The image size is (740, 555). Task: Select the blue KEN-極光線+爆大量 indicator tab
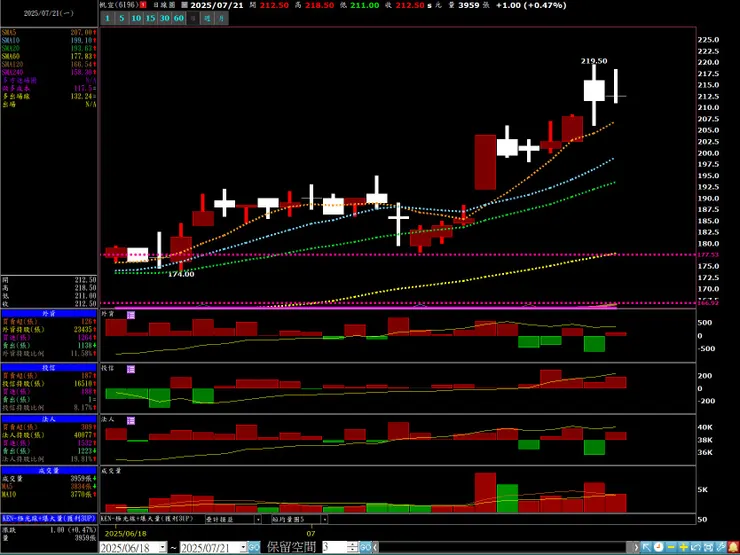[x=49, y=518]
